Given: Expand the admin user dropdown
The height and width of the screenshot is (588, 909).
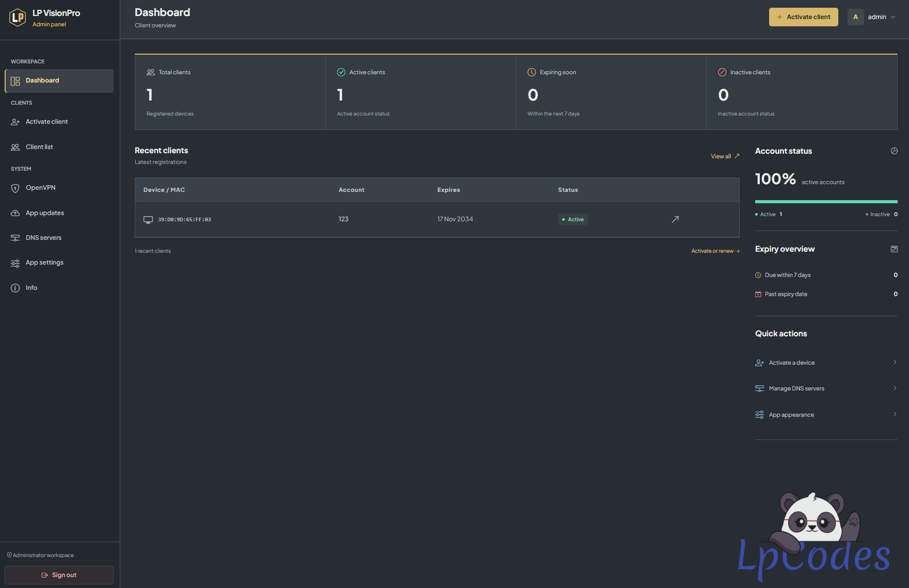Looking at the screenshot, I should pos(873,17).
